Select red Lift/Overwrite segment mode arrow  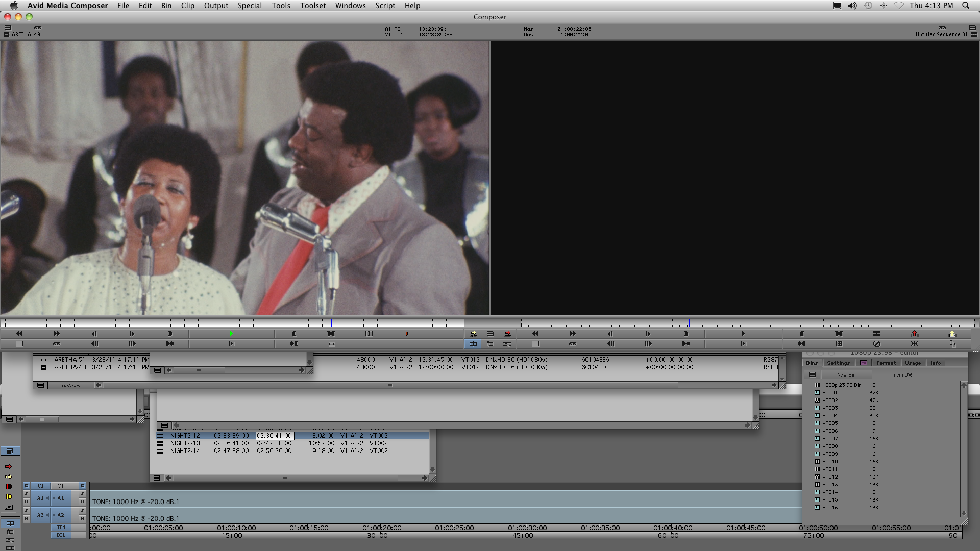(8, 466)
